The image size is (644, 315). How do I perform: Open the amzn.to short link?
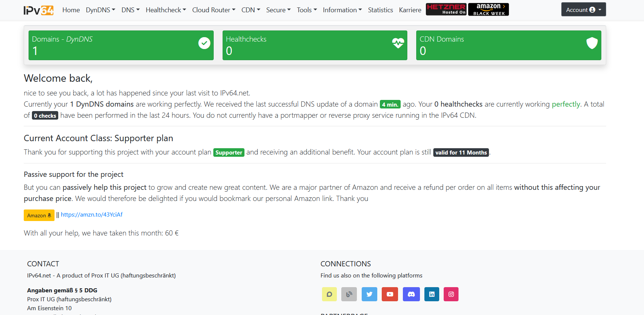92,215
